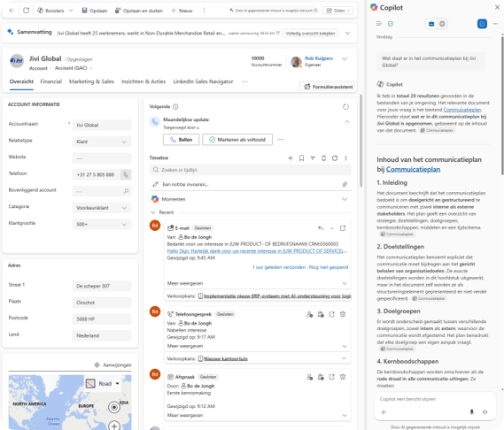Open the LinkedIn Sales Navigator tab
The height and width of the screenshot is (430, 504).
tap(203, 81)
